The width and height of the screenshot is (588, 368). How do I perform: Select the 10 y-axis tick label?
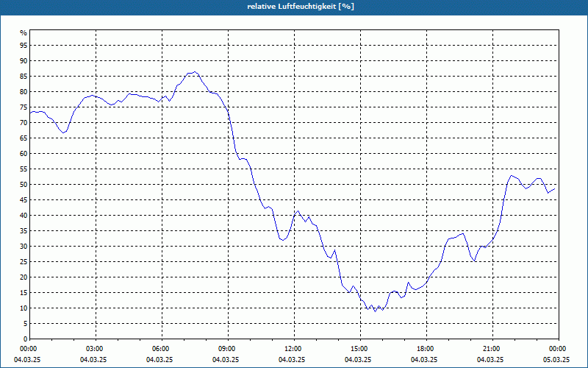click(x=24, y=308)
